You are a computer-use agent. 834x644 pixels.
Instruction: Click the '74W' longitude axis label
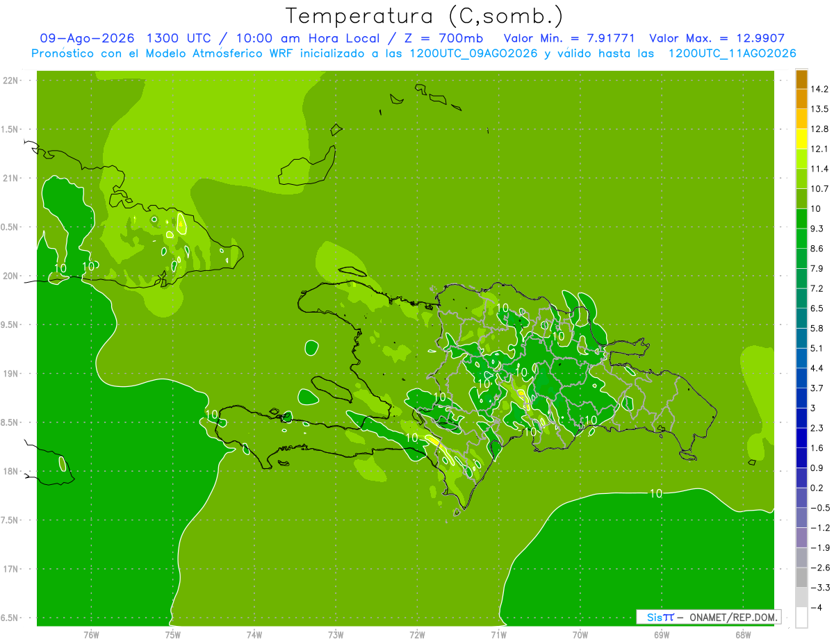[x=254, y=634]
